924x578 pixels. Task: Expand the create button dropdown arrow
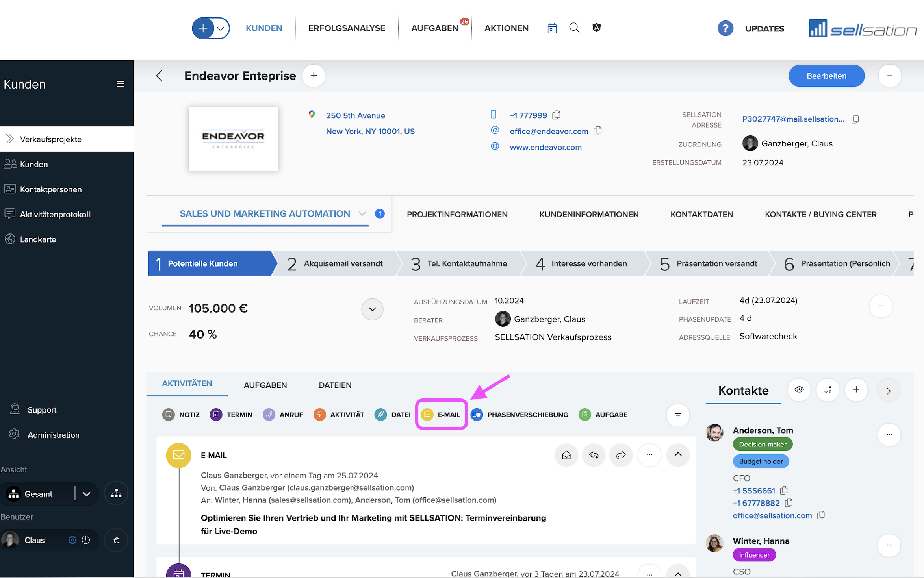pos(221,28)
